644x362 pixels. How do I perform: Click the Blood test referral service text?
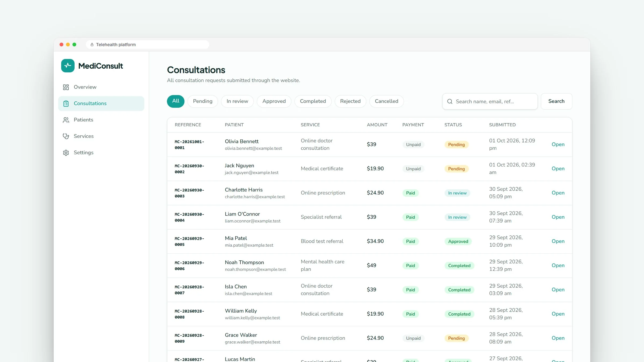[322, 241]
